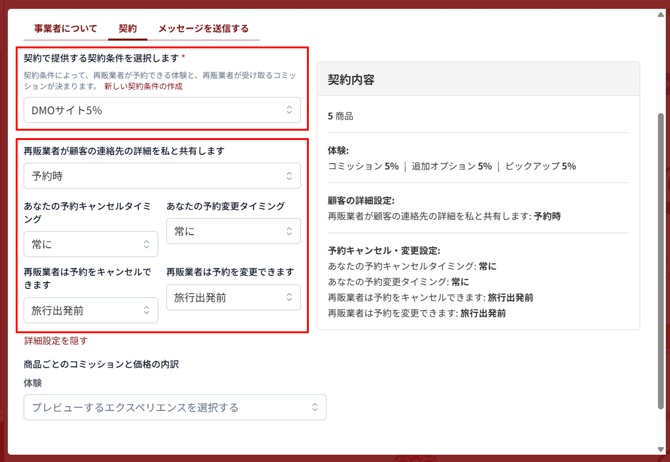
Task: Click 詳細設定を隠す to collapse advanced settings
Action: pyautogui.click(x=55, y=341)
